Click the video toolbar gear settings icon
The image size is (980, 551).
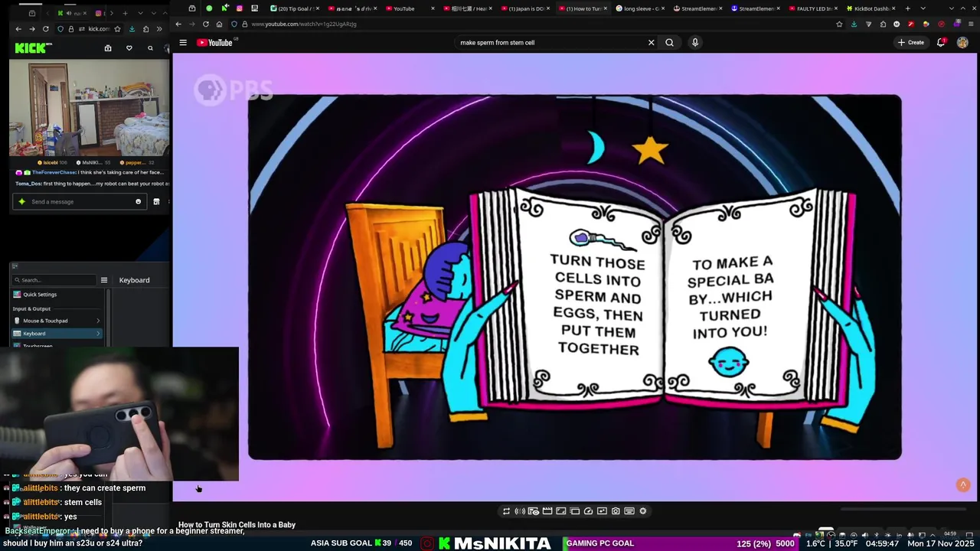pos(643,511)
